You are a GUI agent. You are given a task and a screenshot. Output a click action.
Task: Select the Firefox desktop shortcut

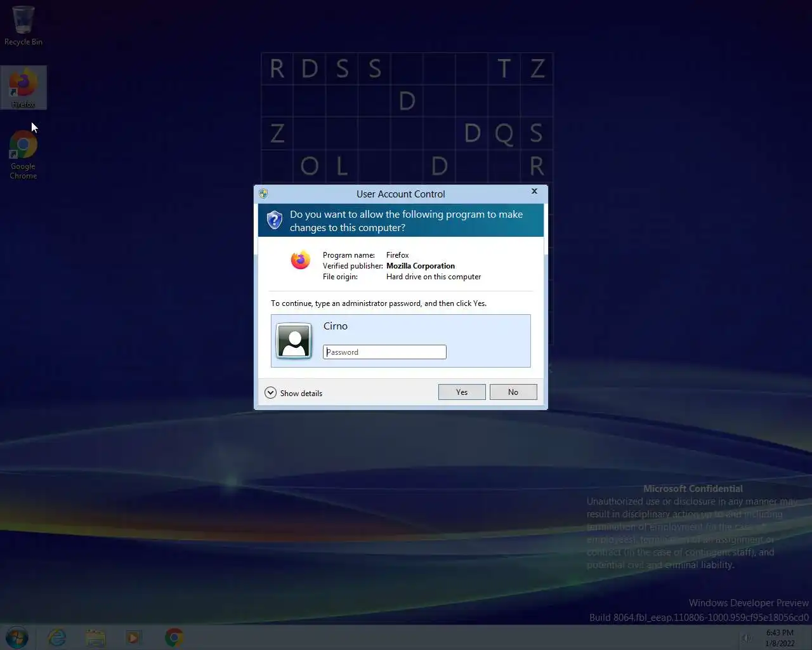pyautogui.click(x=23, y=88)
